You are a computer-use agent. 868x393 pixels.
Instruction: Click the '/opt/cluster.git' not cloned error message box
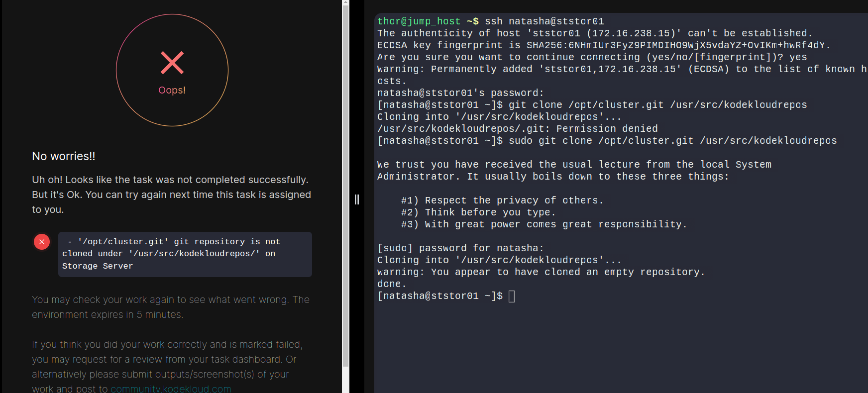(185, 254)
